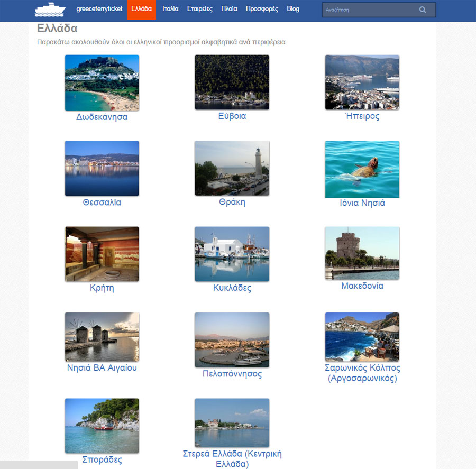Open the Ελλάδα menu tab

(141, 9)
